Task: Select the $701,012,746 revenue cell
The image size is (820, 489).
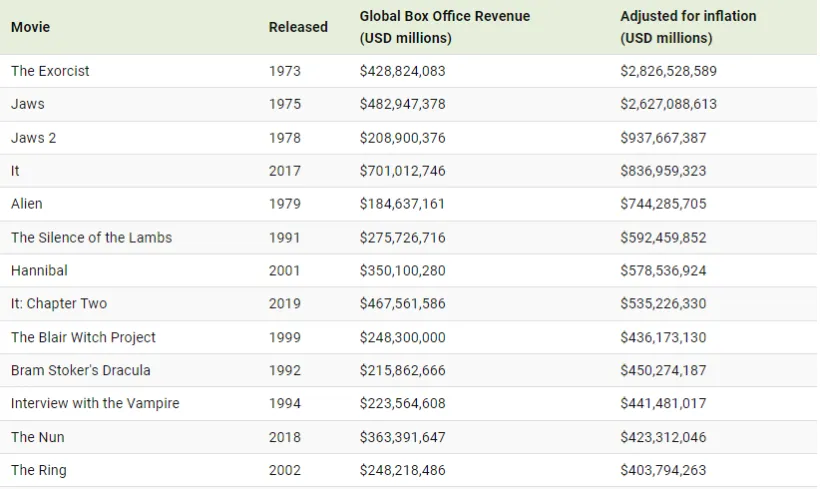Action: 402,171
